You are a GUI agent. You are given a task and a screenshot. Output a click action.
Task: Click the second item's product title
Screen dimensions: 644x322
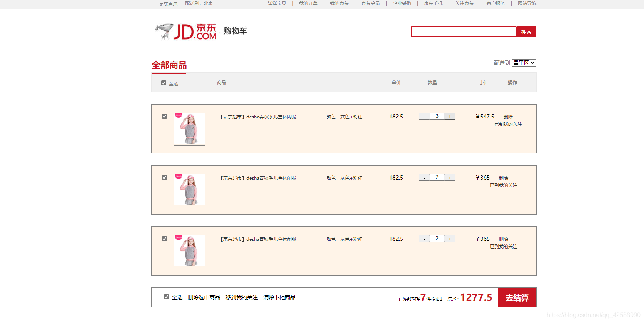coord(258,178)
